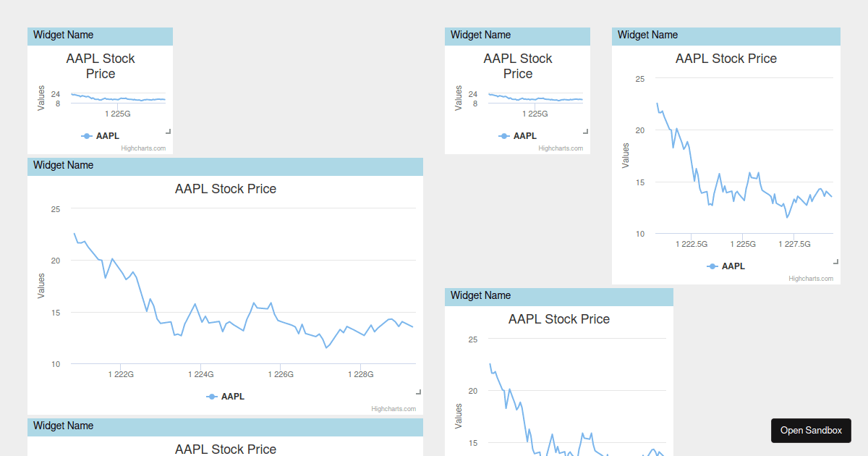
Task: Open Highcharts.com link in top-middle small widget
Action: (x=561, y=148)
